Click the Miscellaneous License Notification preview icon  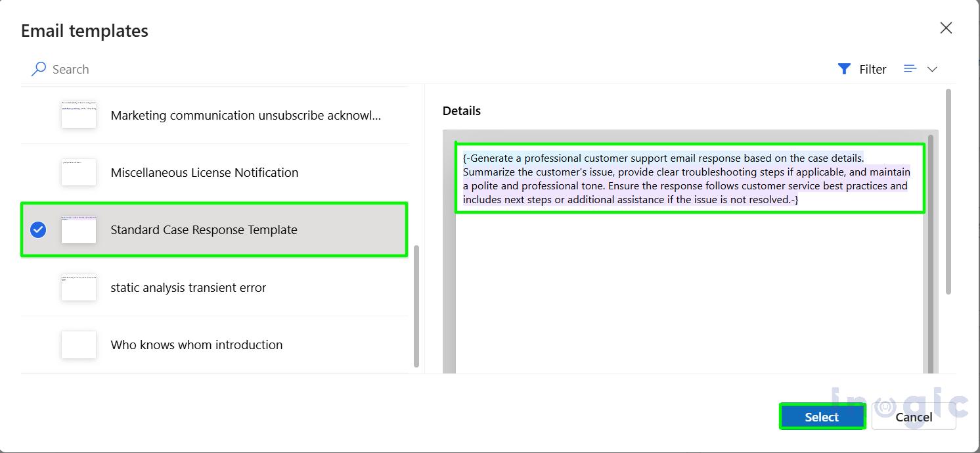pos(78,172)
